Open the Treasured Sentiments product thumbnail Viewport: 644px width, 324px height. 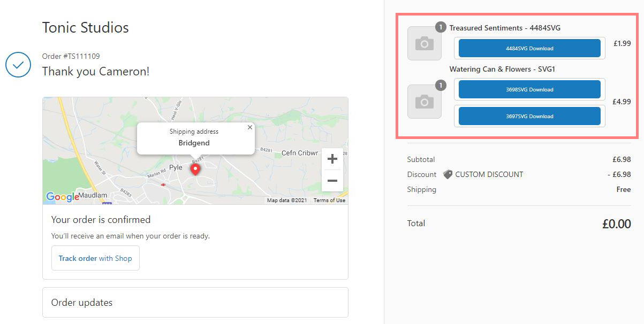coord(425,43)
